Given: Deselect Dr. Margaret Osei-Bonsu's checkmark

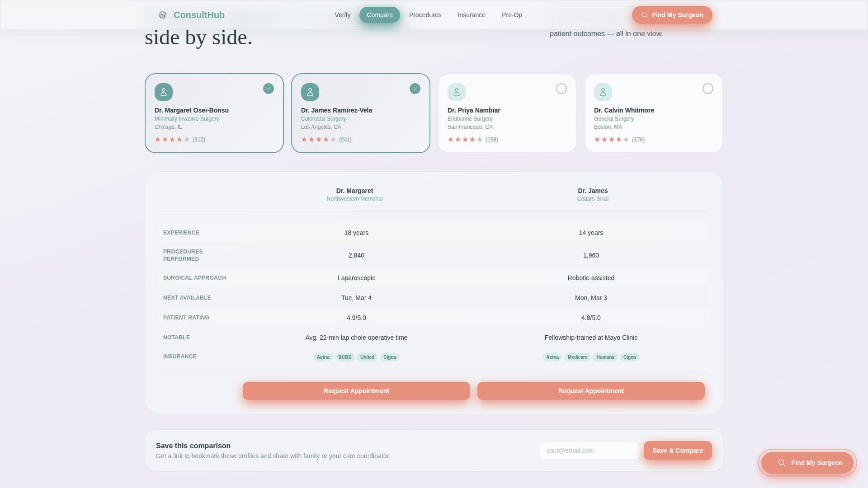Looking at the screenshot, I should pos(269,89).
